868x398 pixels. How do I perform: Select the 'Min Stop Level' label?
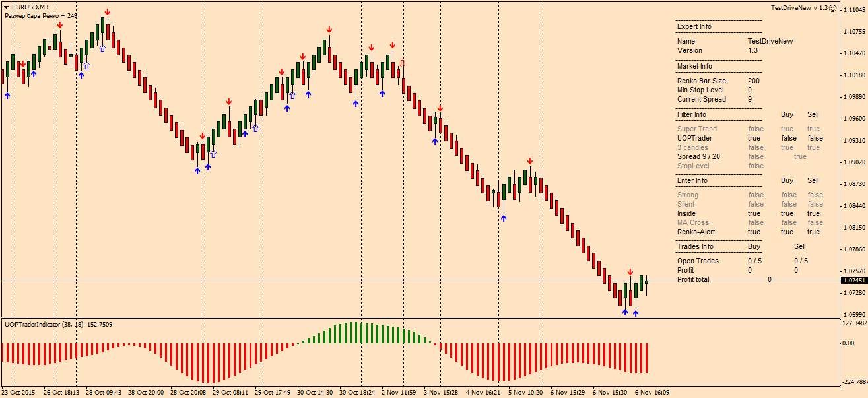click(700, 90)
